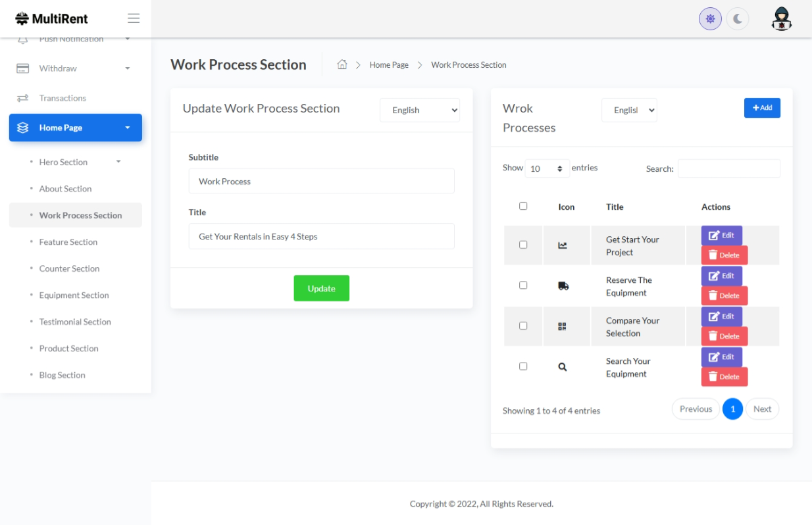Delete the Reserve The Equipment entry
This screenshot has width=812, height=525.
pos(724,295)
